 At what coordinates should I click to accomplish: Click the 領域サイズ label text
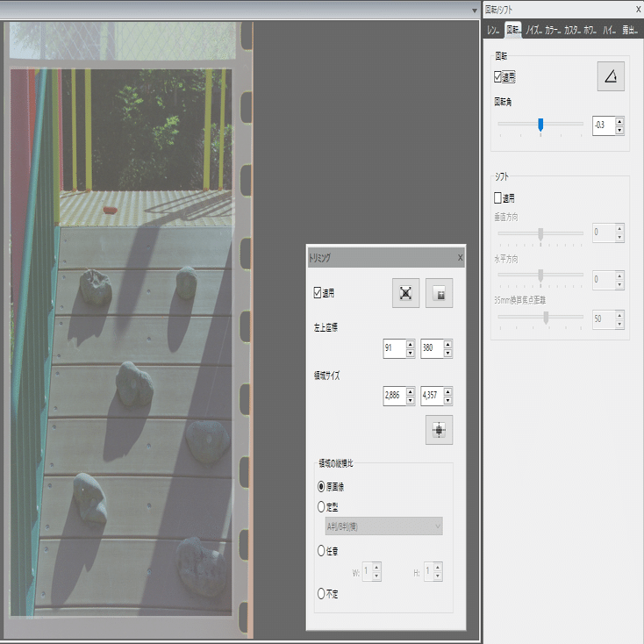[x=327, y=376]
